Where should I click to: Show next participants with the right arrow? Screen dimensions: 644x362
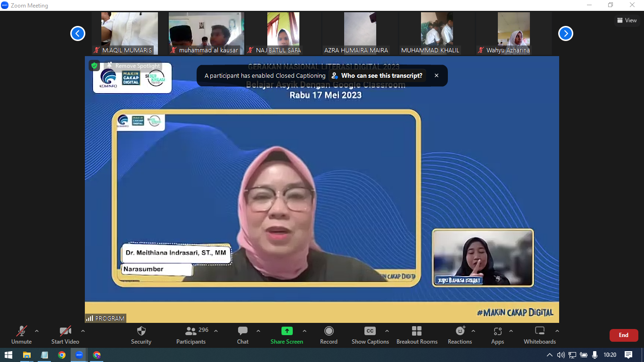pos(566,33)
